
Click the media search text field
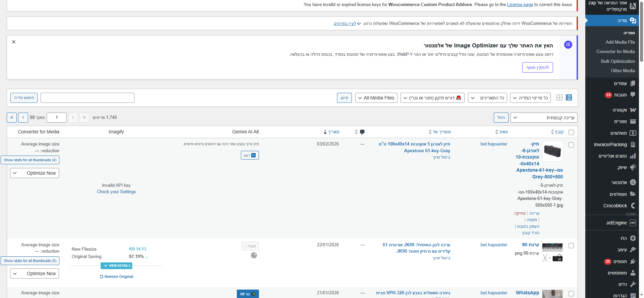[x=88, y=98]
